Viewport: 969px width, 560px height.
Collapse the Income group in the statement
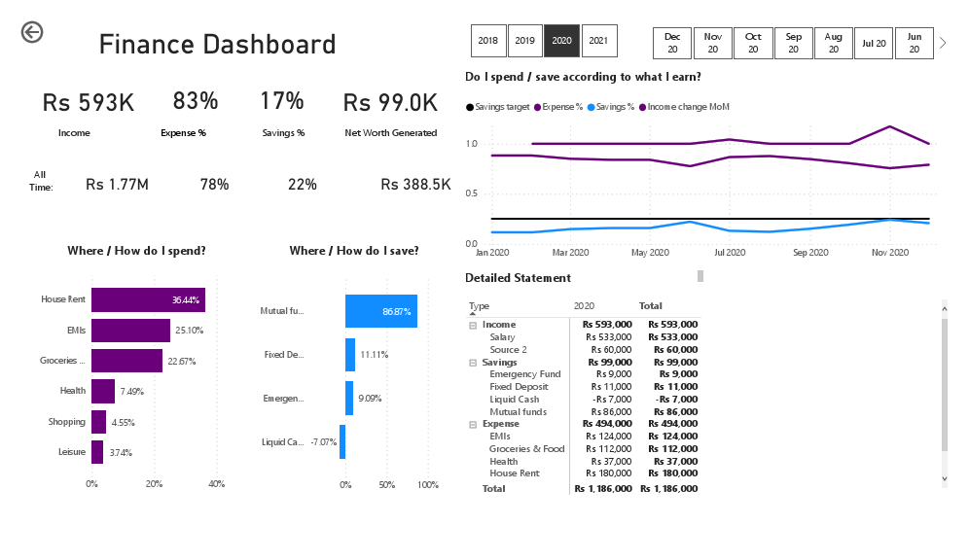tap(473, 325)
